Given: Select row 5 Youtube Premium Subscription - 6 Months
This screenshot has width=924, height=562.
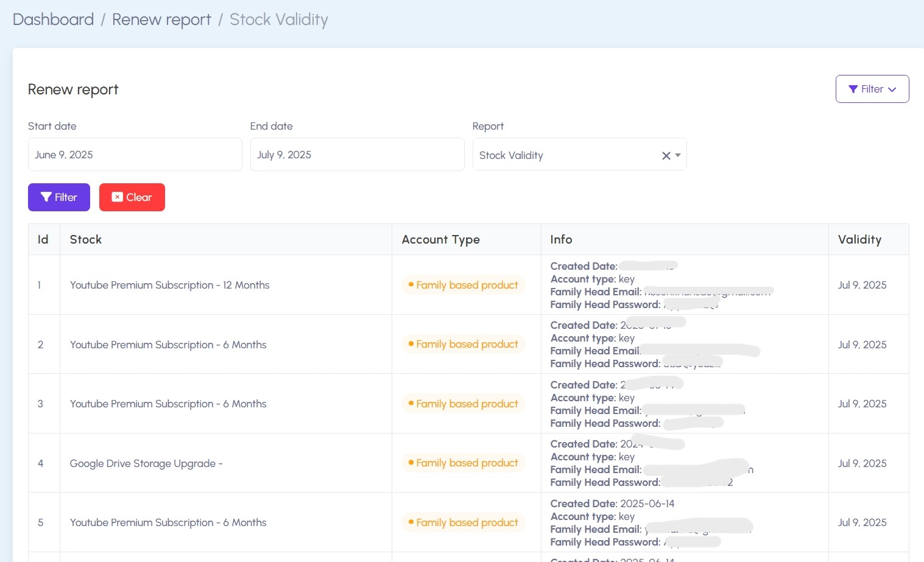Looking at the screenshot, I should click(x=168, y=522).
